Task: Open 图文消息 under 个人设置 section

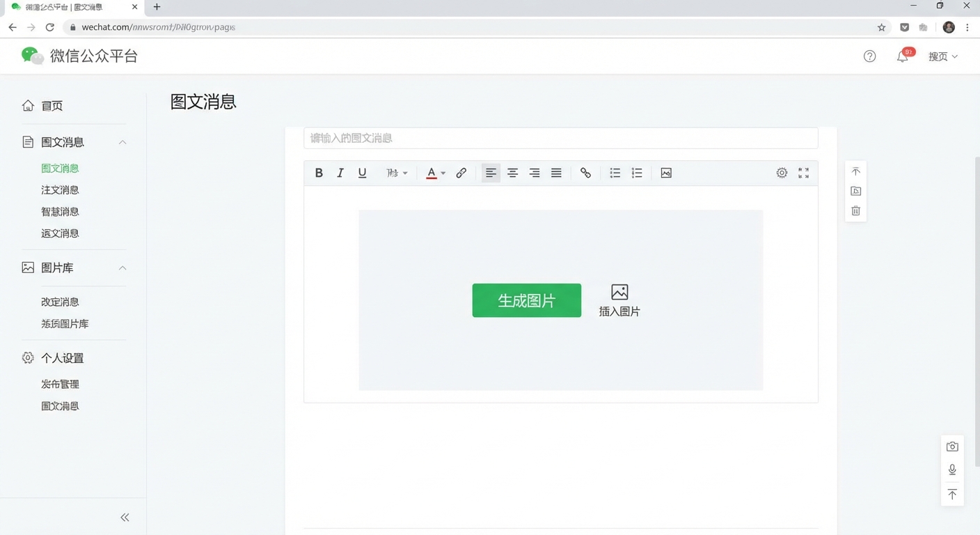Action: pyautogui.click(x=60, y=405)
